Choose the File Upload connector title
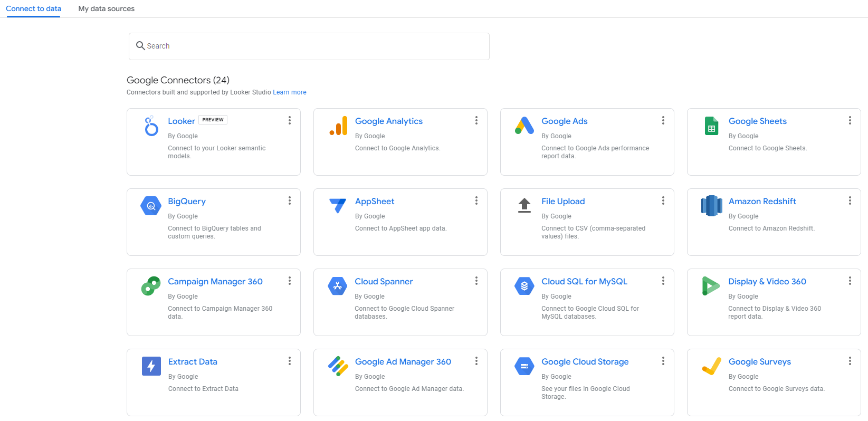This screenshot has width=868, height=421. [563, 202]
